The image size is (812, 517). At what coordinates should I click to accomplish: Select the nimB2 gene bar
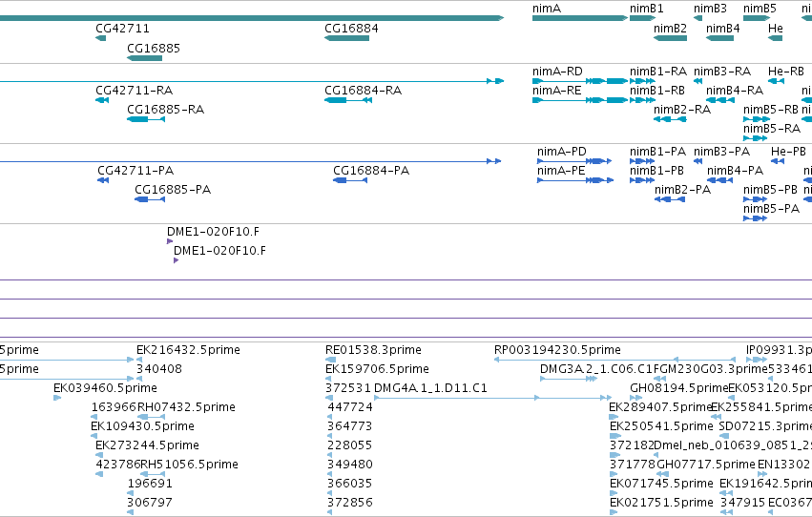(x=670, y=38)
